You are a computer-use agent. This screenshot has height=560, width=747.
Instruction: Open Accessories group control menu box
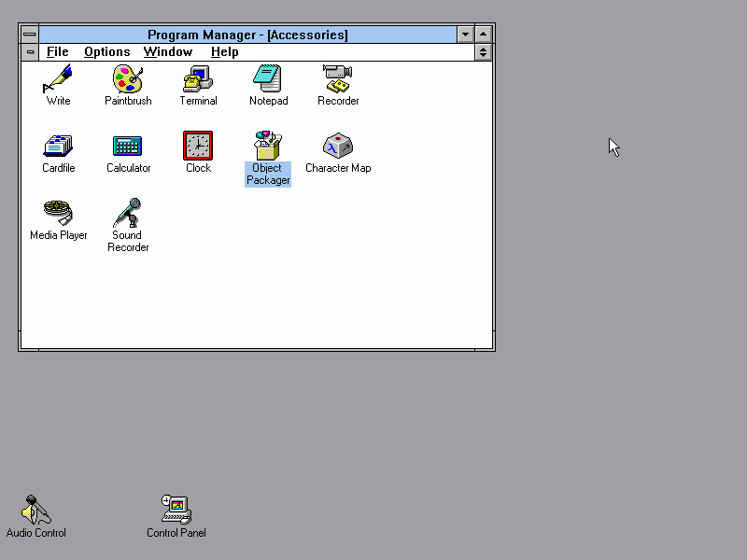(x=30, y=52)
